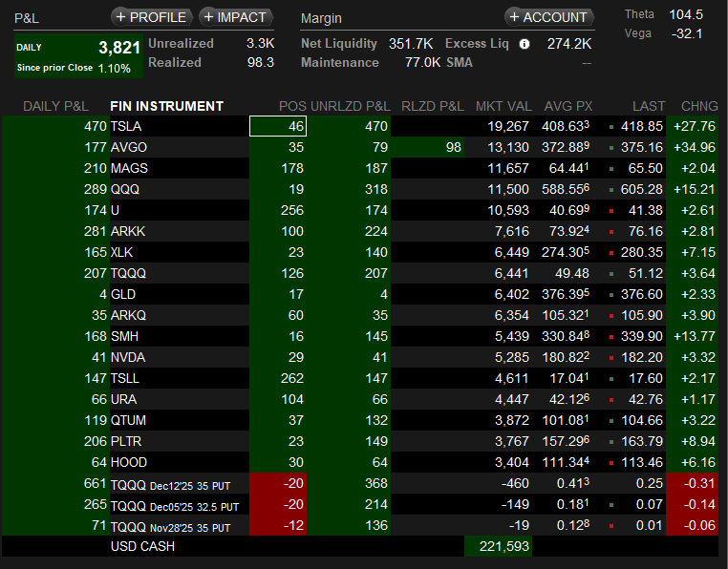Click the HOOD market value 3,404
Screen dimensions: 728x569
click(x=512, y=462)
